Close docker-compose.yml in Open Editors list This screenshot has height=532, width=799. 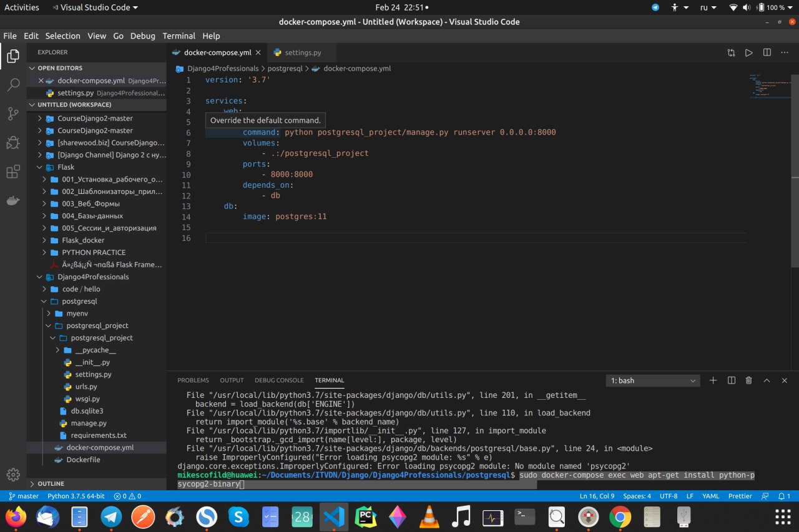point(41,80)
